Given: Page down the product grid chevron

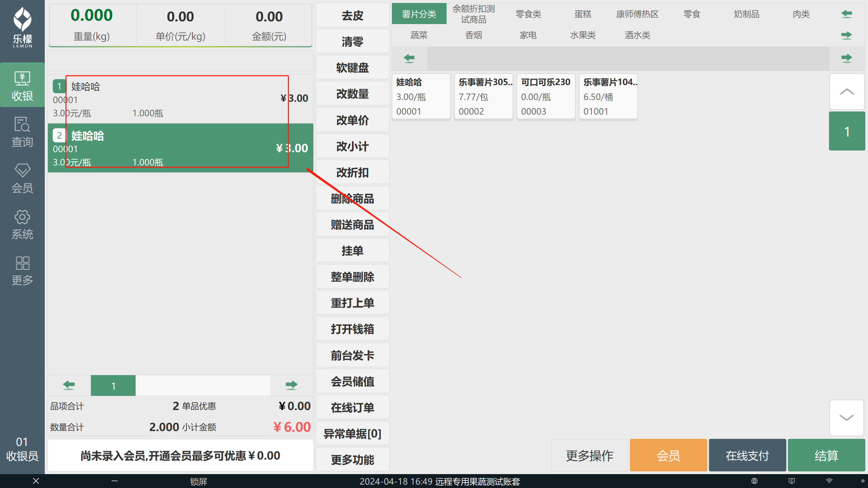Looking at the screenshot, I should (x=847, y=418).
